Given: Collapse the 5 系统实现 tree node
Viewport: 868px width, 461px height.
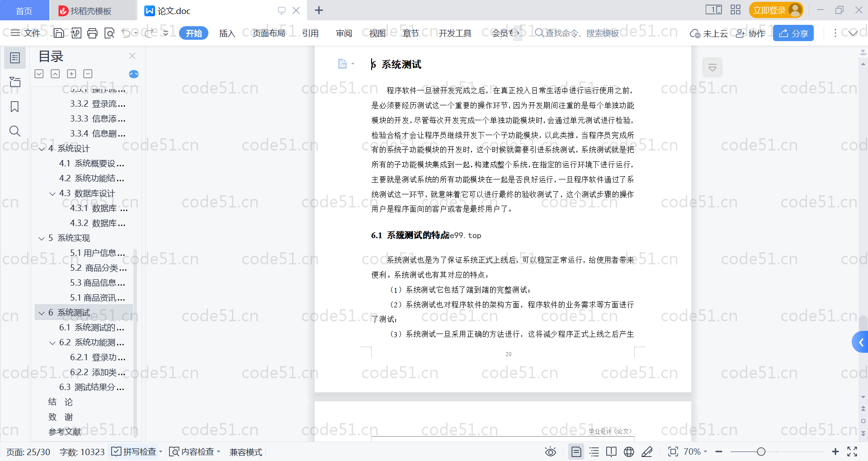Looking at the screenshot, I should [42, 238].
